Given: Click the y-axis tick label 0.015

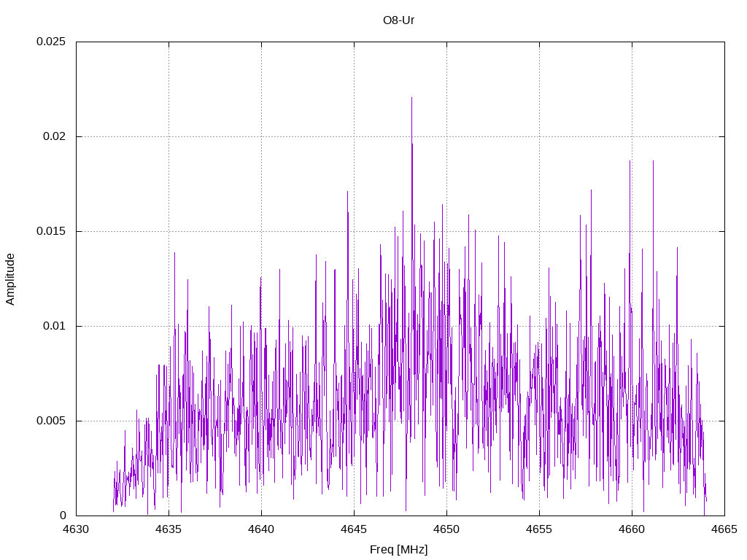Looking at the screenshot, I should coord(51,231).
